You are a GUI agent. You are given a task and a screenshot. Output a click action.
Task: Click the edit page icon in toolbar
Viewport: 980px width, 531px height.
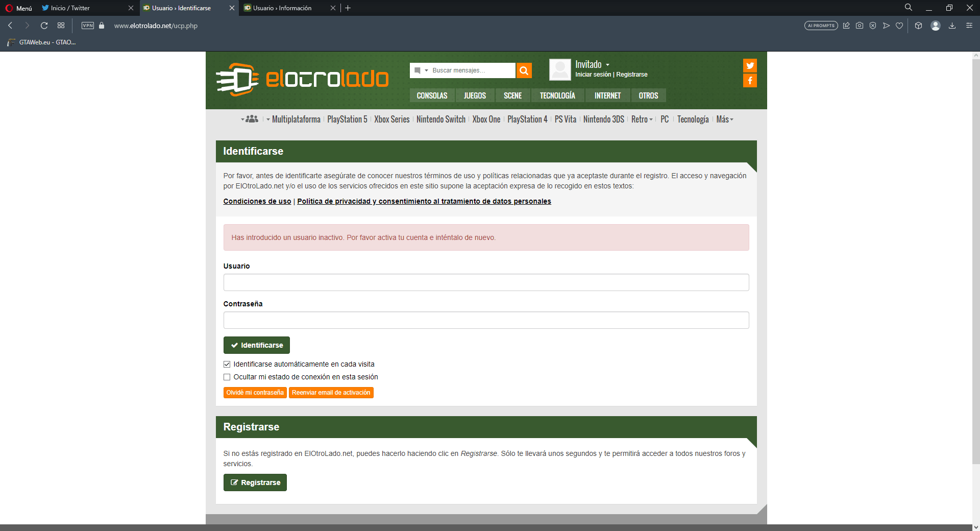pos(846,26)
